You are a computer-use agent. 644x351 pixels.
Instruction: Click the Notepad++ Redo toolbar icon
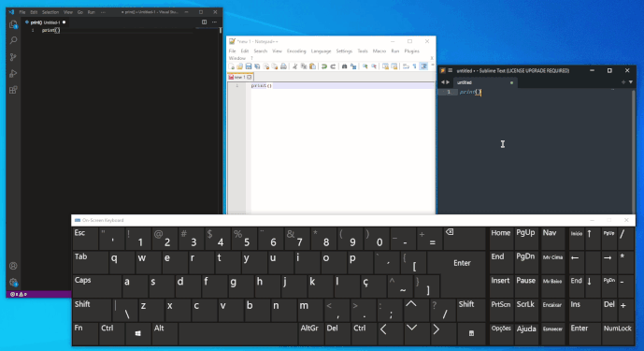coord(333,66)
